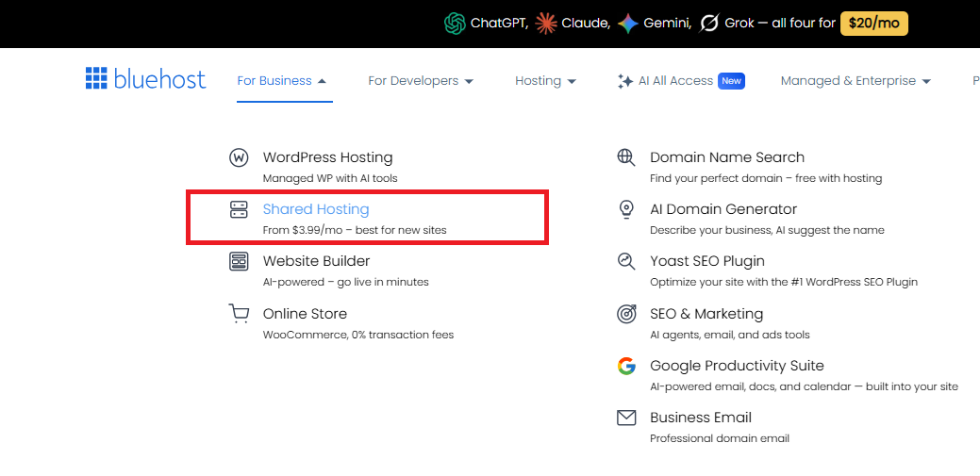Open the Business Email link
This screenshot has width=980, height=476.
pyautogui.click(x=701, y=418)
